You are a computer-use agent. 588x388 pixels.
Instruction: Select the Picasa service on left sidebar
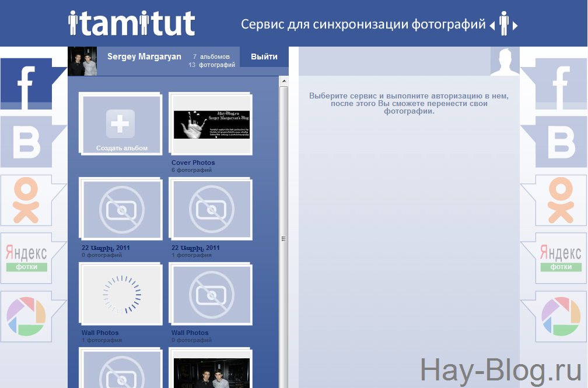[26, 316]
